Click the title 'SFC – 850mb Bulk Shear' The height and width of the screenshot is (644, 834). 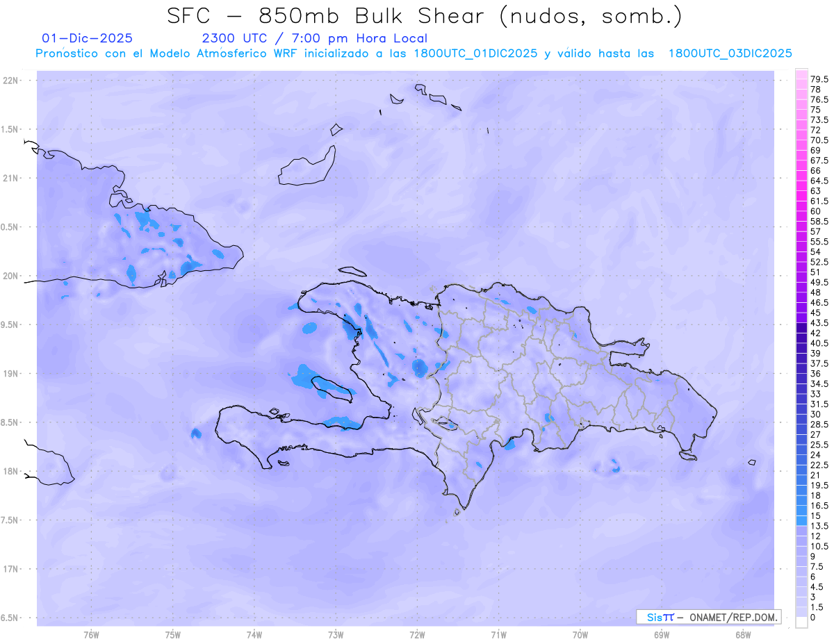click(329, 15)
